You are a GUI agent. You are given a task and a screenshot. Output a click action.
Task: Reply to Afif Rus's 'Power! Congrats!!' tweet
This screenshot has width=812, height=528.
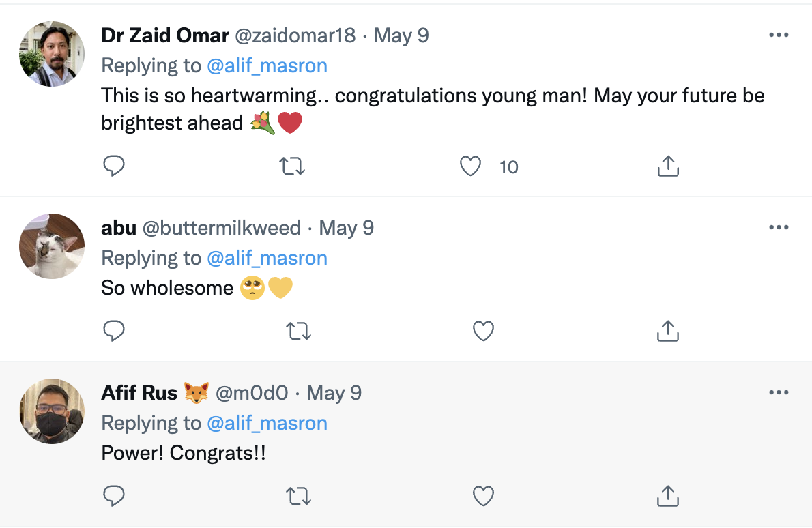pos(113,496)
